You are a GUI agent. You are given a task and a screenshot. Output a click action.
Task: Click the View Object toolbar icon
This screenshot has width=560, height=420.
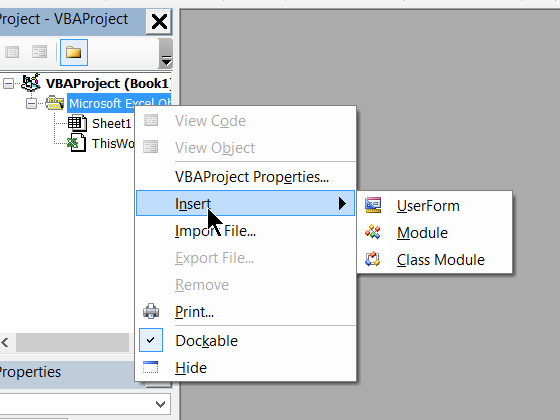(x=39, y=52)
